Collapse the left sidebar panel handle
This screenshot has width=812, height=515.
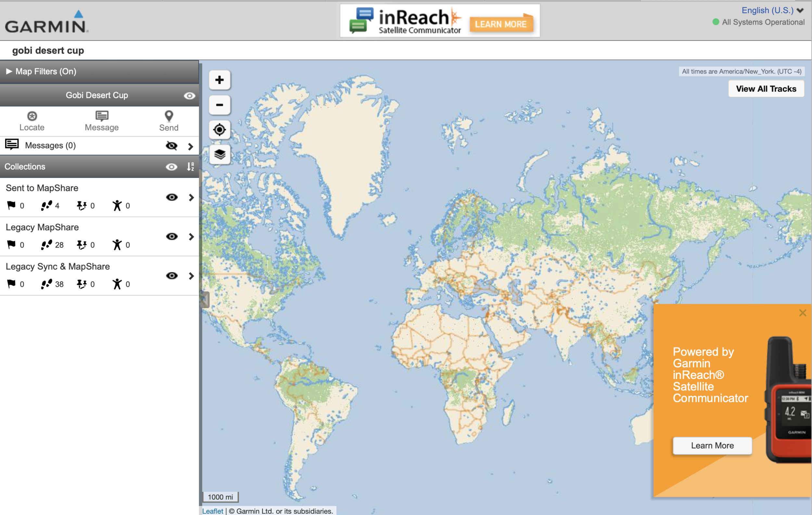205,300
